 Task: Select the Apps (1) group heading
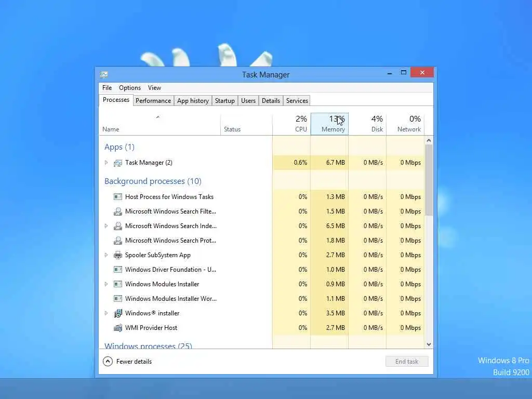point(119,147)
